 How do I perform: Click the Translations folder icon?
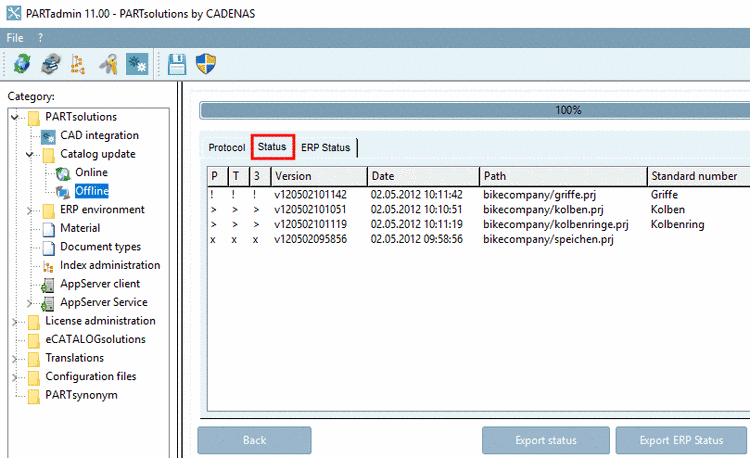point(33,359)
